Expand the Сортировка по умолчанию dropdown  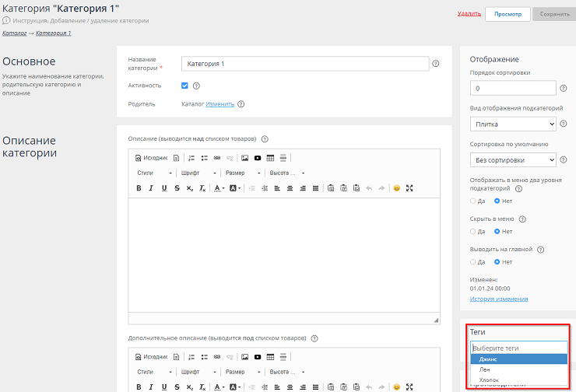tap(513, 160)
